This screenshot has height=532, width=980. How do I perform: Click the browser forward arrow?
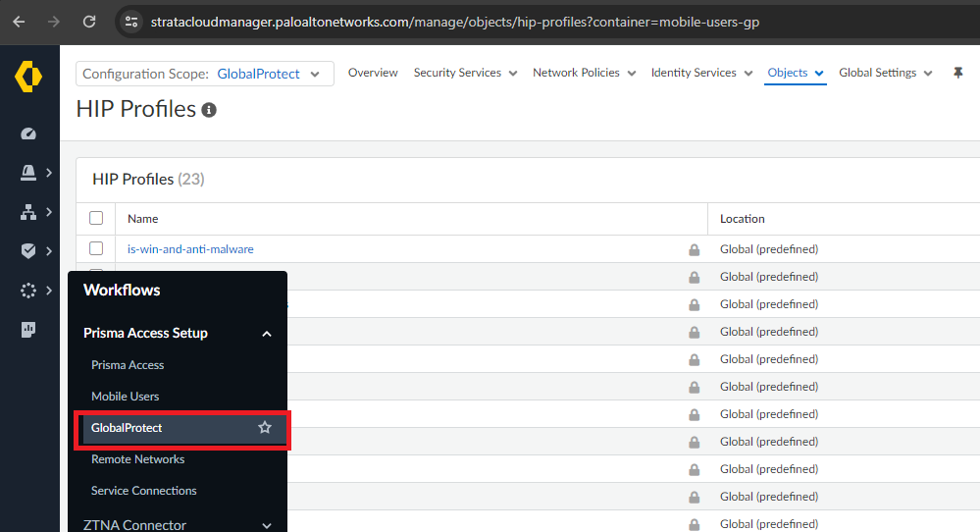54,22
